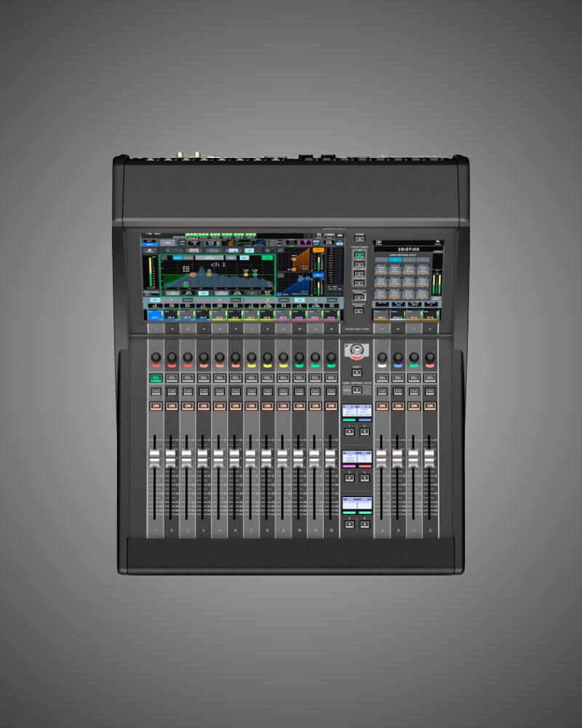Viewport: 582px width, 728px height.
Task: Click the channel 1 fader cap
Action: (x=154, y=458)
